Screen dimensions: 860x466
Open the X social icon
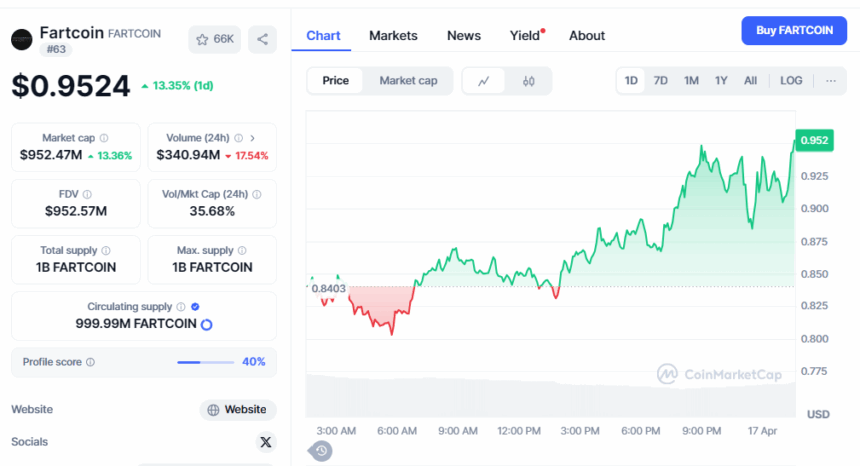coord(265,442)
